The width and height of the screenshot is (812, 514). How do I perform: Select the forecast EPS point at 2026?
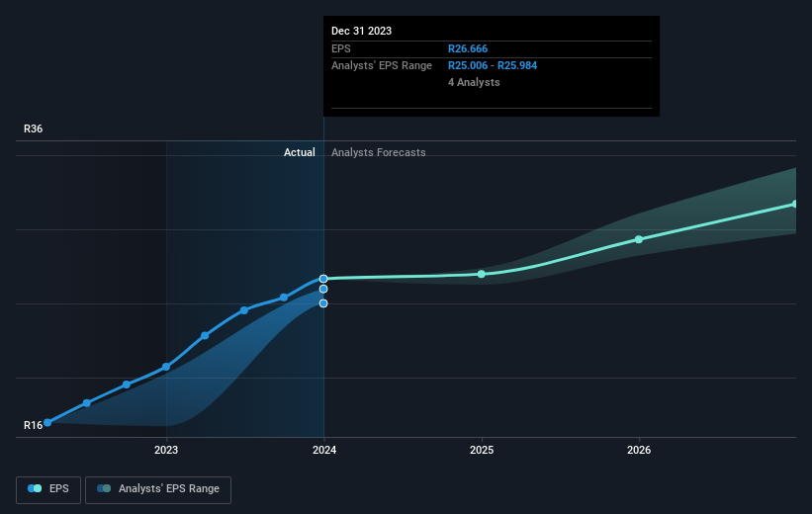point(639,239)
